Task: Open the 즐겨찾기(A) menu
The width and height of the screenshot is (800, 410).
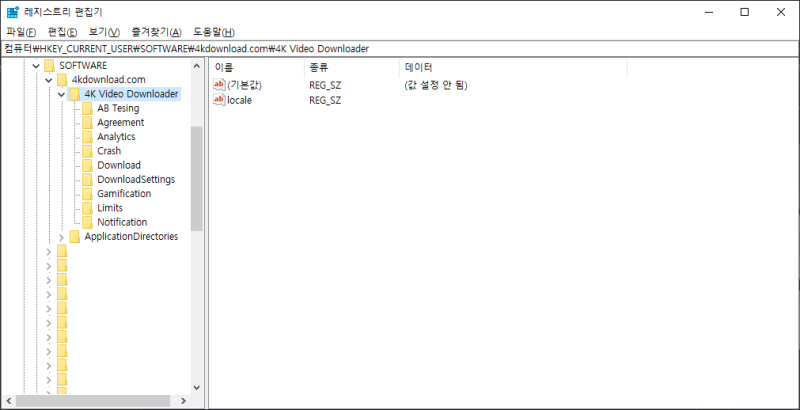Action: coord(157,32)
